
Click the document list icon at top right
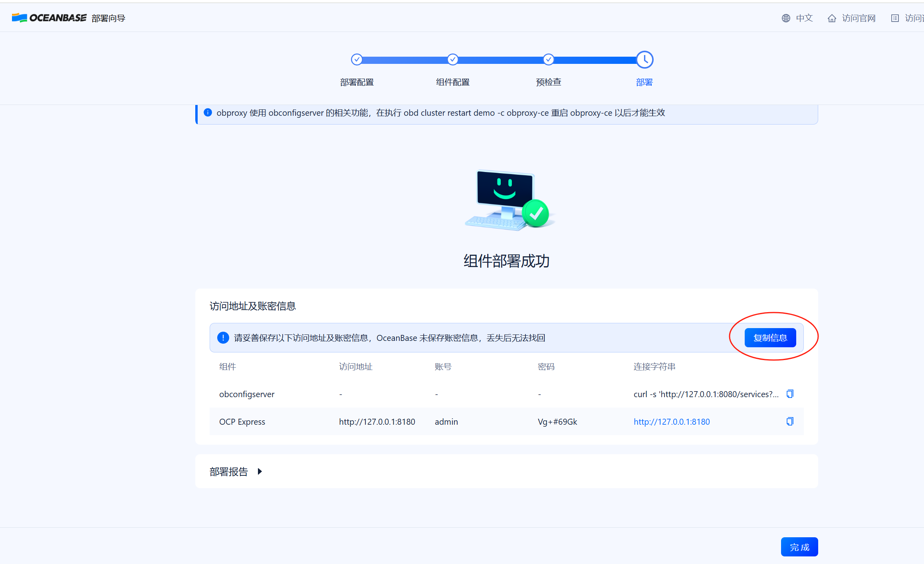pyautogui.click(x=894, y=18)
